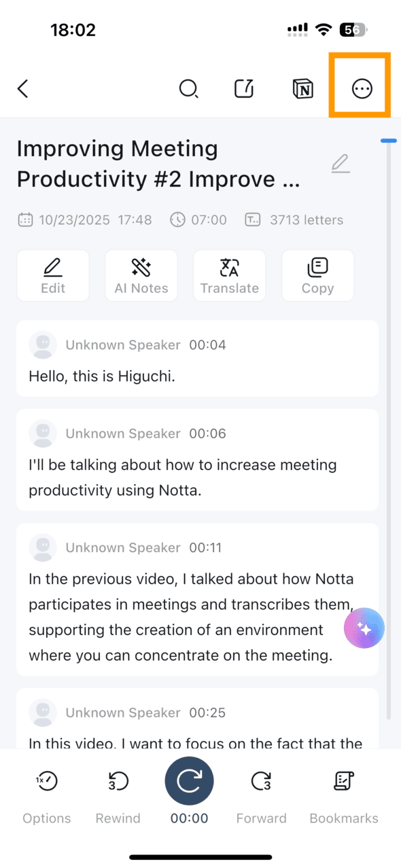Open playback speed Options

pyautogui.click(x=47, y=797)
